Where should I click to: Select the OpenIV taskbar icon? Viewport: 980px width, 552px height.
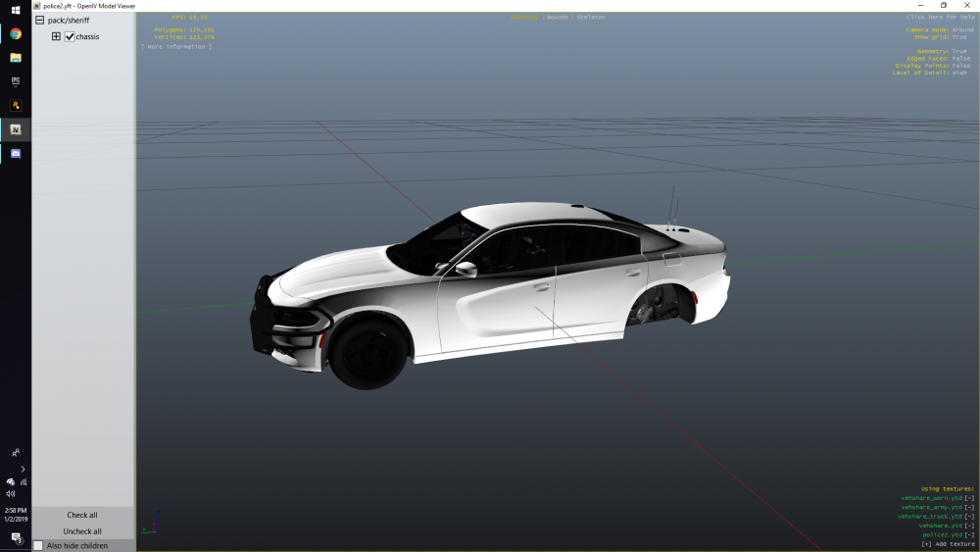16,129
